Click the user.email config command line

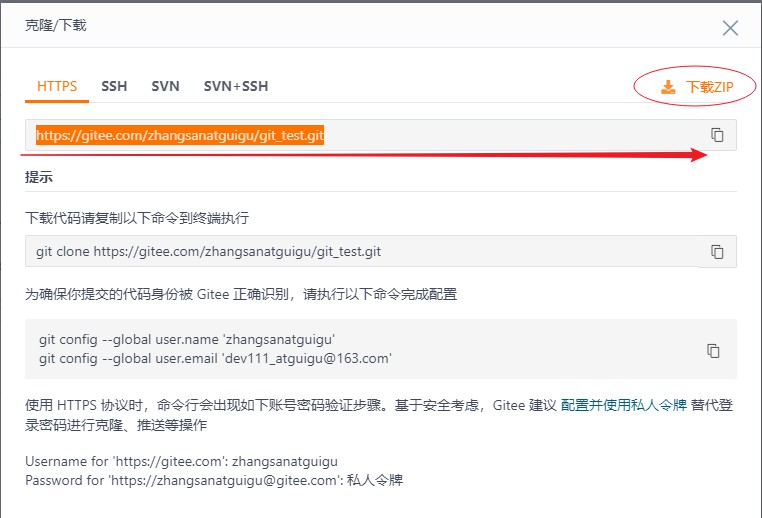pyautogui.click(x=215, y=359)
